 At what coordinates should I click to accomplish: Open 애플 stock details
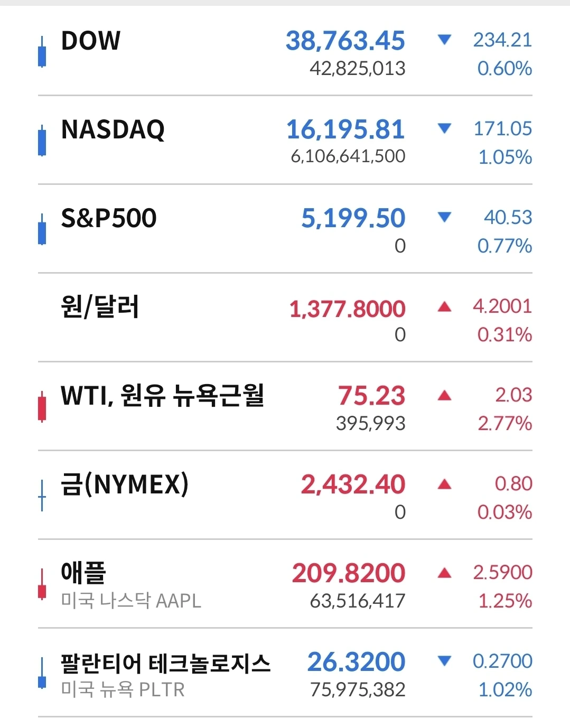[83, 573]
